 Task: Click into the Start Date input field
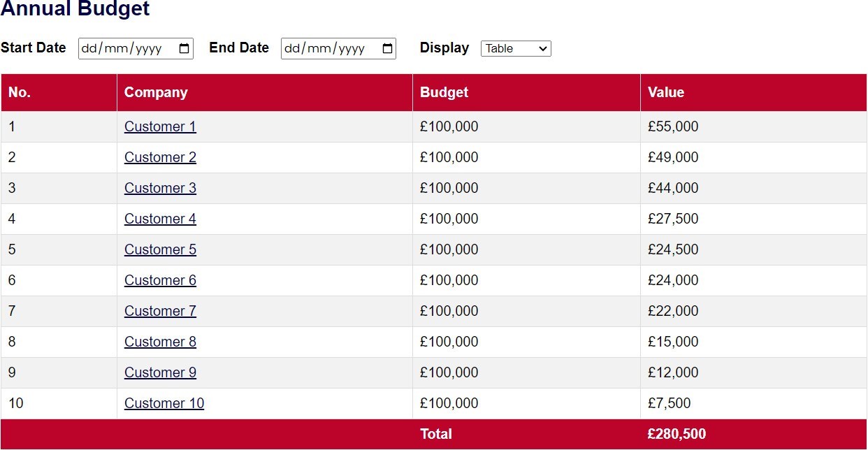click(x=136, y=49)
